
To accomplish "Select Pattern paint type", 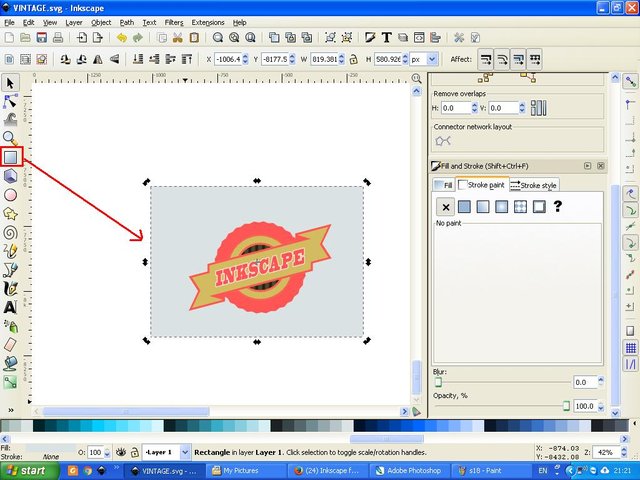I will 520,207.
